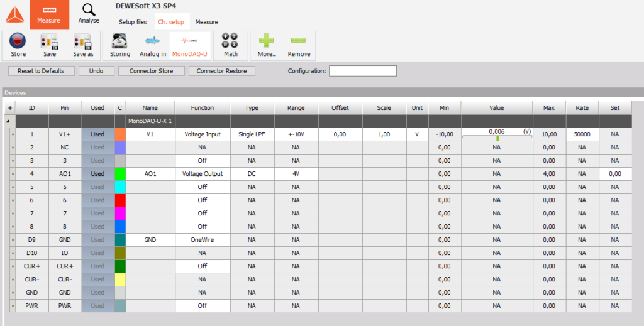The image size is (644, 326).
Task: Toggle Used button for V1+ channel
Action: click(x=97, y=134)
